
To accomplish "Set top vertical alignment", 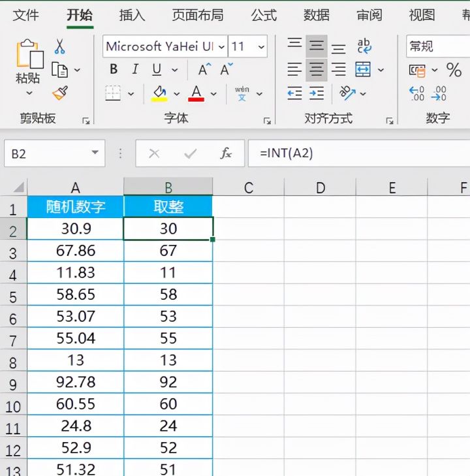I will click(294, 43).
